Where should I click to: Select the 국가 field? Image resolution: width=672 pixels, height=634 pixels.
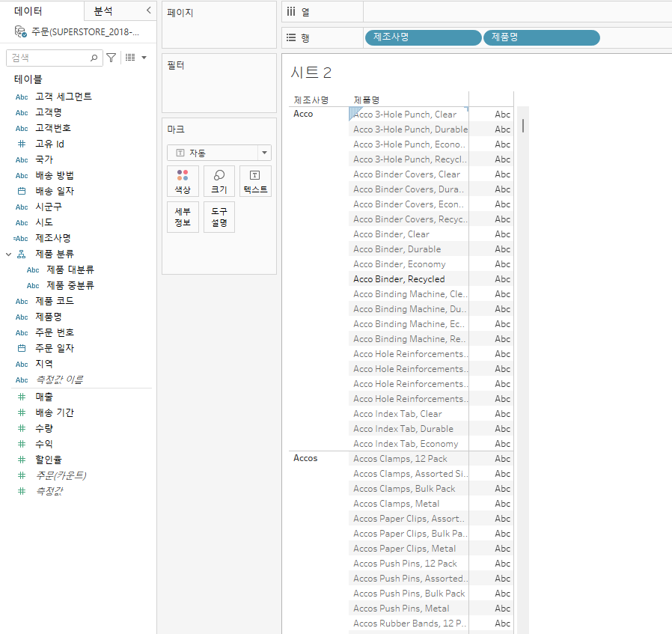[x=43, y=159]
